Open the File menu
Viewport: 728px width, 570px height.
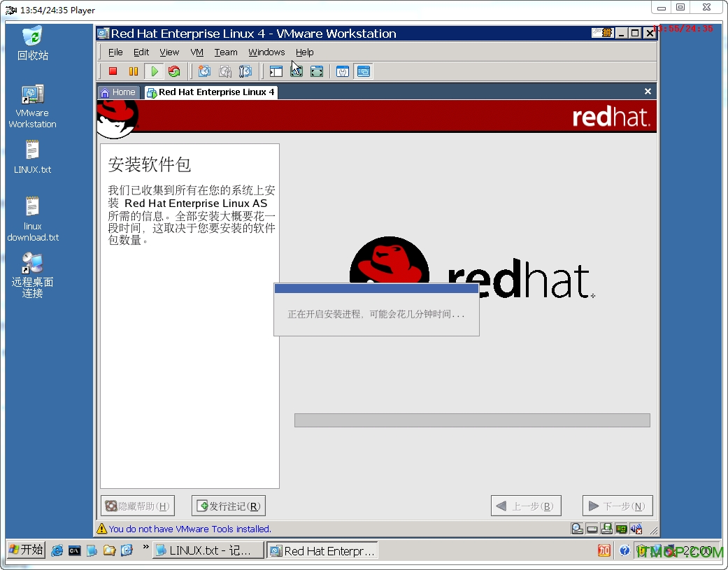(115, 52)
